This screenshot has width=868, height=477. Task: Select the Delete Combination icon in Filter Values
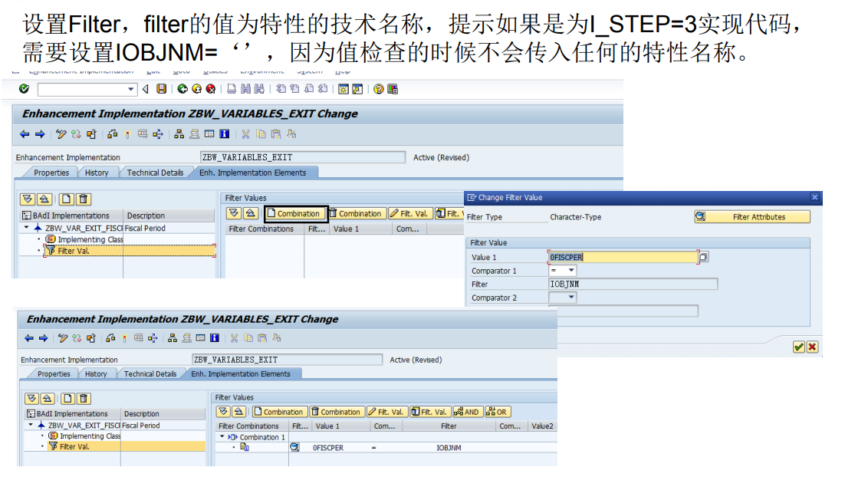click(x=337, y=411)
